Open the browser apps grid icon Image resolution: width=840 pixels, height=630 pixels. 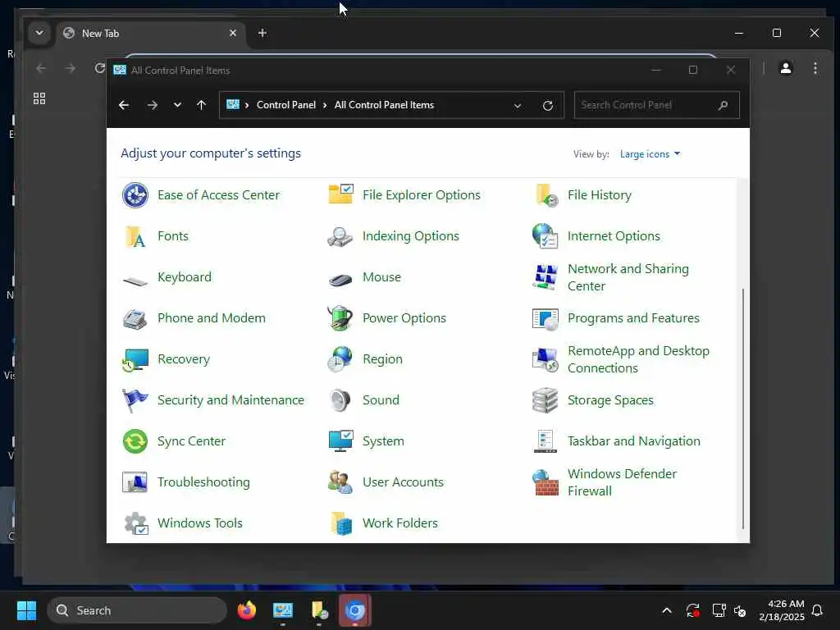tap(39, 98)
